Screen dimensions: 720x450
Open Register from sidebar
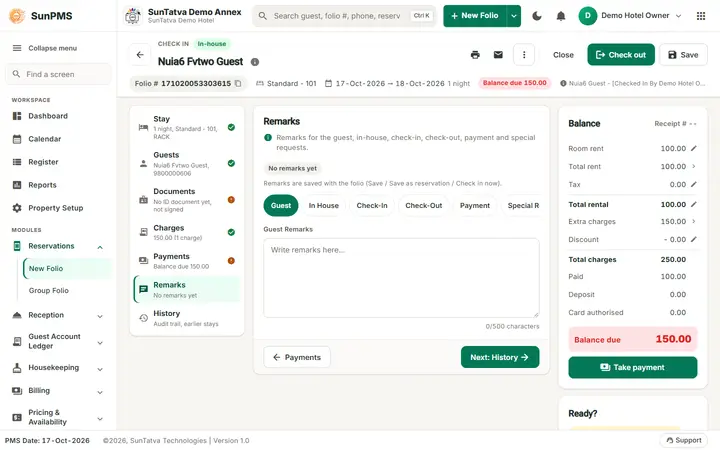click(58, 162)
